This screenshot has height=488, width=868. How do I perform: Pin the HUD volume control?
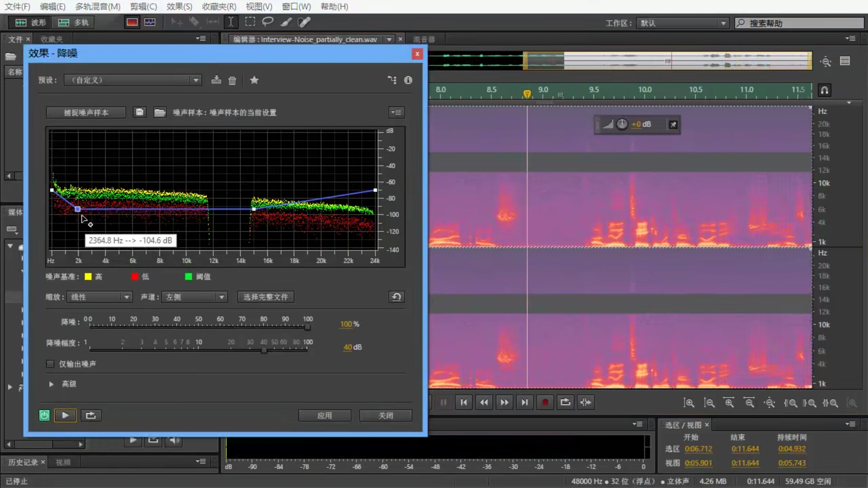click(x=673, y=125)
